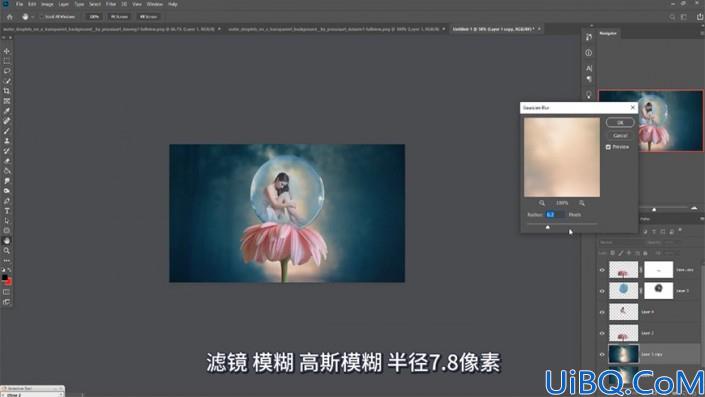Hide the unmasked flower layer
The height and width of the screenshot is (397, 705).
pyautogui.click(x=602, y=333)
